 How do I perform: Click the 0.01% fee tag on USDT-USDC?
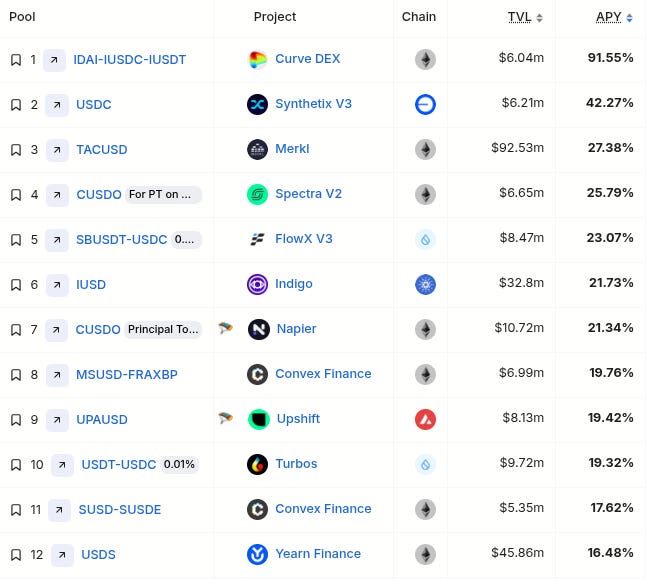[179, 464]
